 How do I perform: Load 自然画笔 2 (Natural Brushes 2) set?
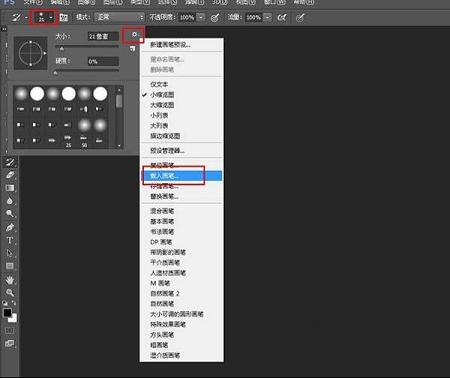tap(165, 294)
